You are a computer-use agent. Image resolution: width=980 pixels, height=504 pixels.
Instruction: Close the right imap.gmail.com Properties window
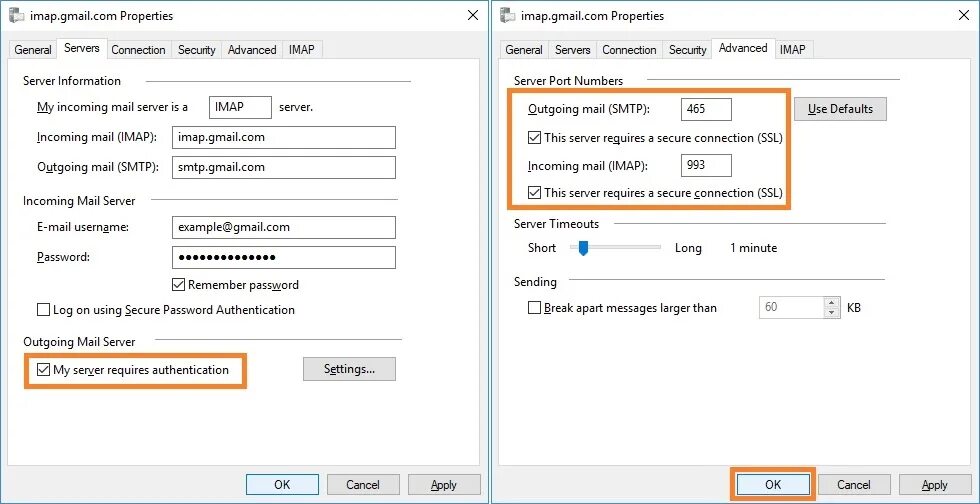click(964, 16)
